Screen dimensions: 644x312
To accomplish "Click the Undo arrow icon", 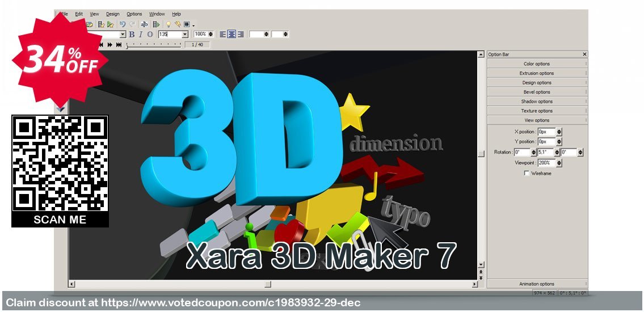I will pos(123,24).
